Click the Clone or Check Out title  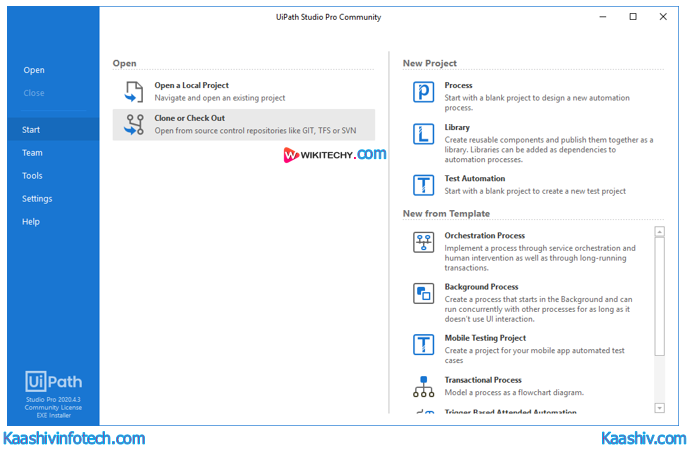[189, 118]
